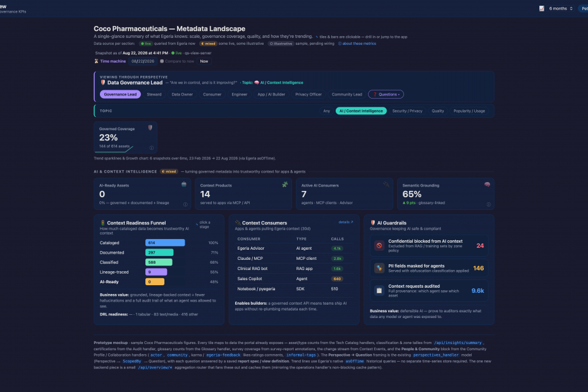Click the brain icon beside Topic label
The width and height of the screenshot is (588, 392).
pyautogui.click(x=257, y=83)
